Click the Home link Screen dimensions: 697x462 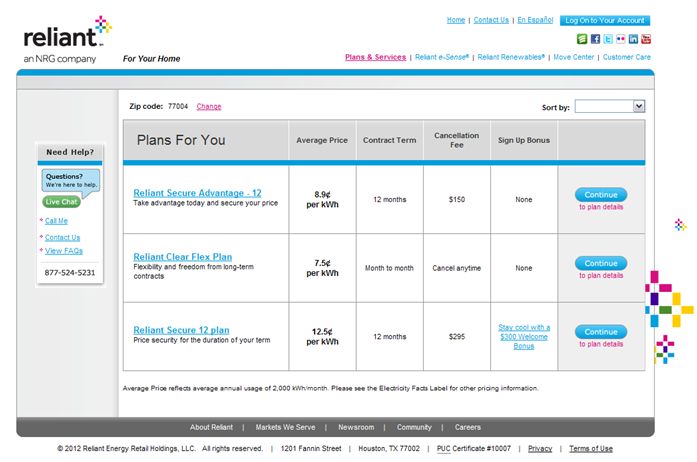(456, 20)
